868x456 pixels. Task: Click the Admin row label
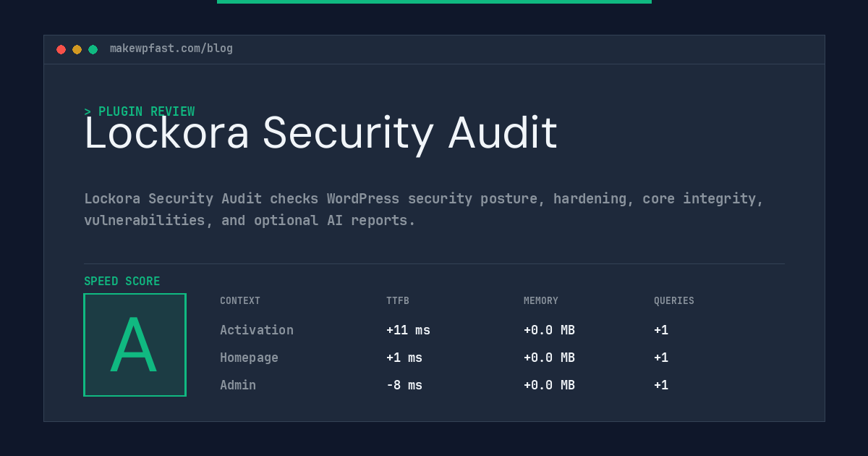238,385
